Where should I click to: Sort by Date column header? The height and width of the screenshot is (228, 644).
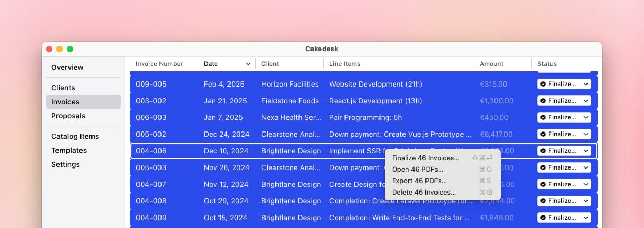[211, 64]
